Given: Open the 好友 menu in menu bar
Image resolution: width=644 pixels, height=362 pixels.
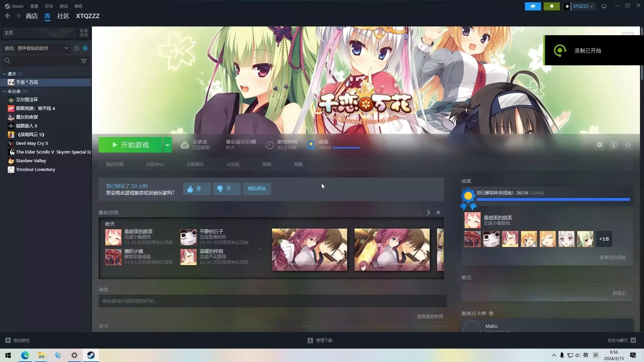Looking at the screenshot, I should (x=49, y=6).
